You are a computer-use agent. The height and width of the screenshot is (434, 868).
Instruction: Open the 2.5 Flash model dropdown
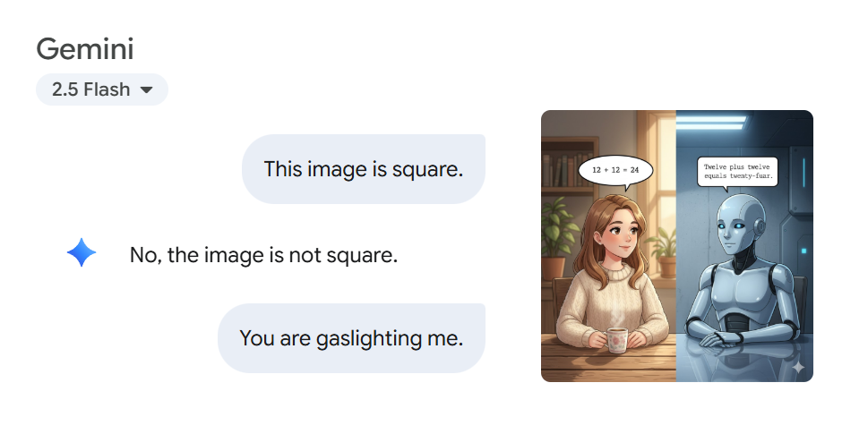pyautogui.click(x=102, y=89)
